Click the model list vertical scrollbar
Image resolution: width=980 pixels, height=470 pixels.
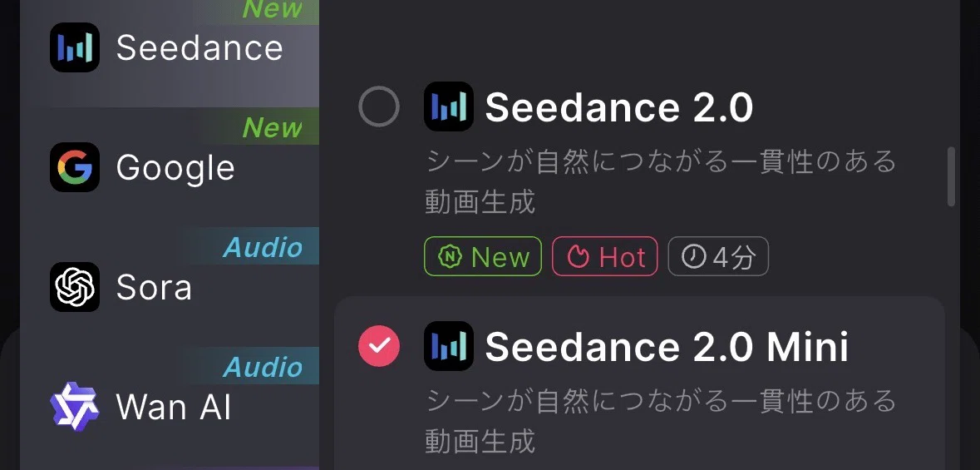point(951,176)
